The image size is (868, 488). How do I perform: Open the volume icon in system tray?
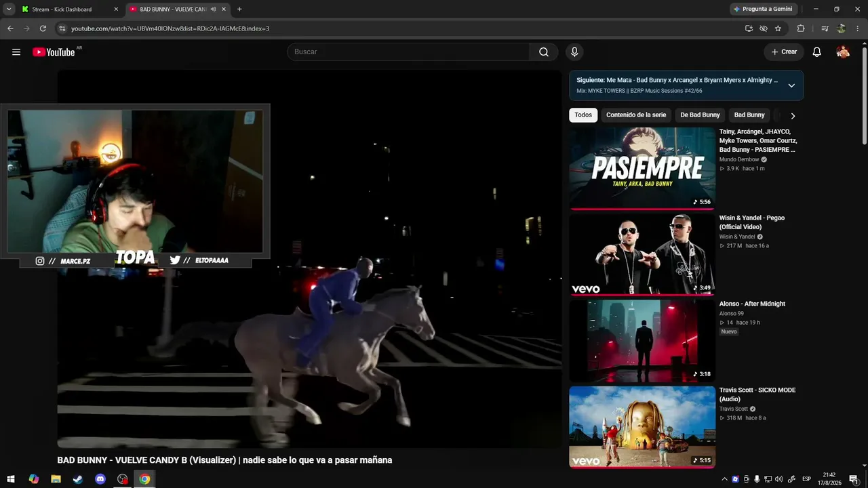(x=778, y=479)
